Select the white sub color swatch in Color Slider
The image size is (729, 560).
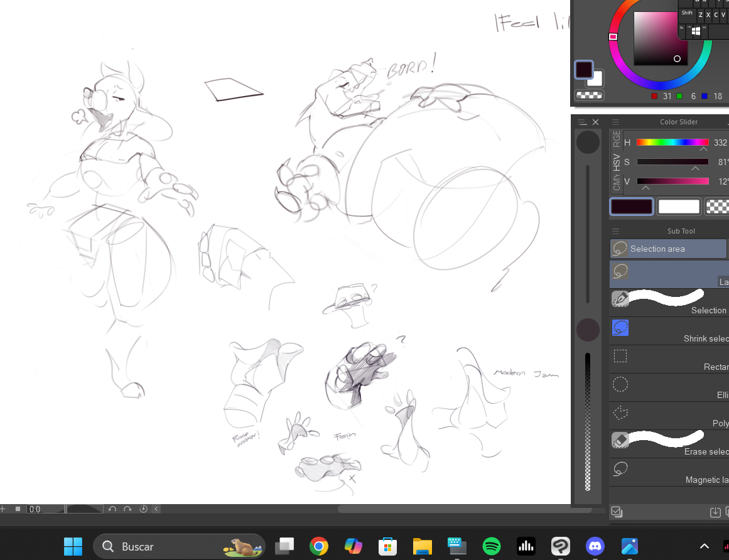[679, 207]
